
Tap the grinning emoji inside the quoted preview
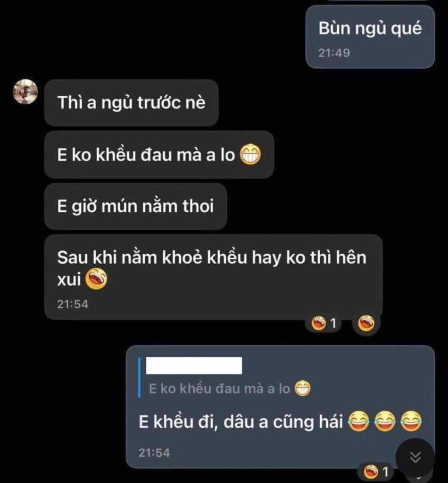[302, 389]
